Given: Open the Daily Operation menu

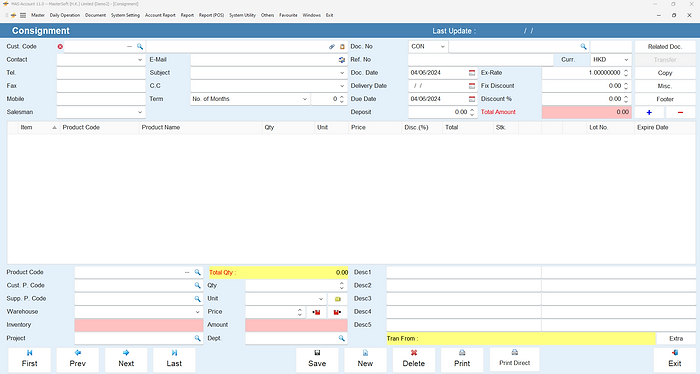Looking at the screenshot, I should (x=65, y=15).
